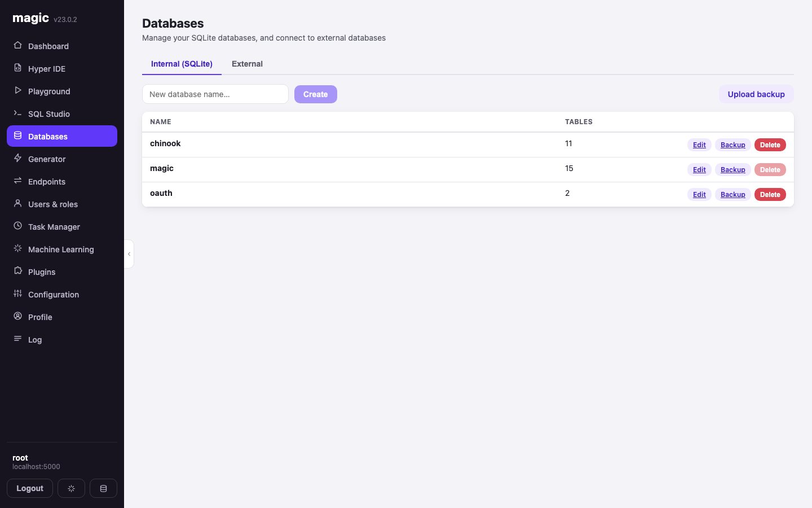Focus the New database name field
The image size is (812, 508).
pyautogui.click(x=215, y=94)
